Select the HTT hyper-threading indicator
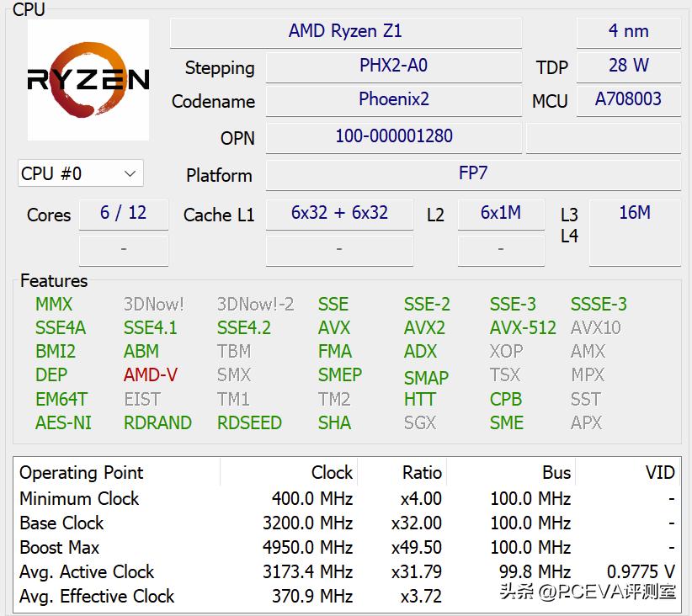 418,400
